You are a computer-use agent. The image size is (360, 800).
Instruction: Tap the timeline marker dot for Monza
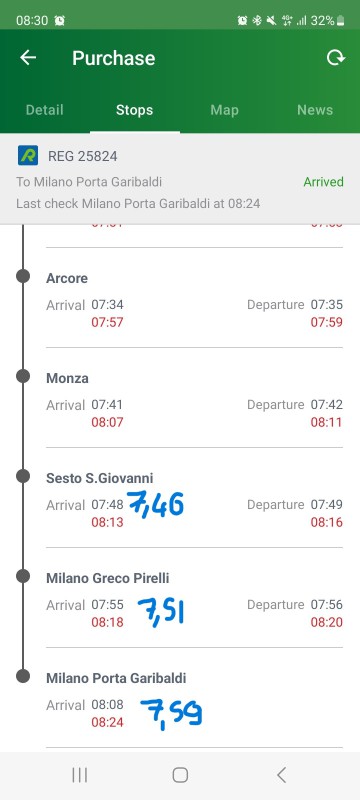tap(23, 377)
